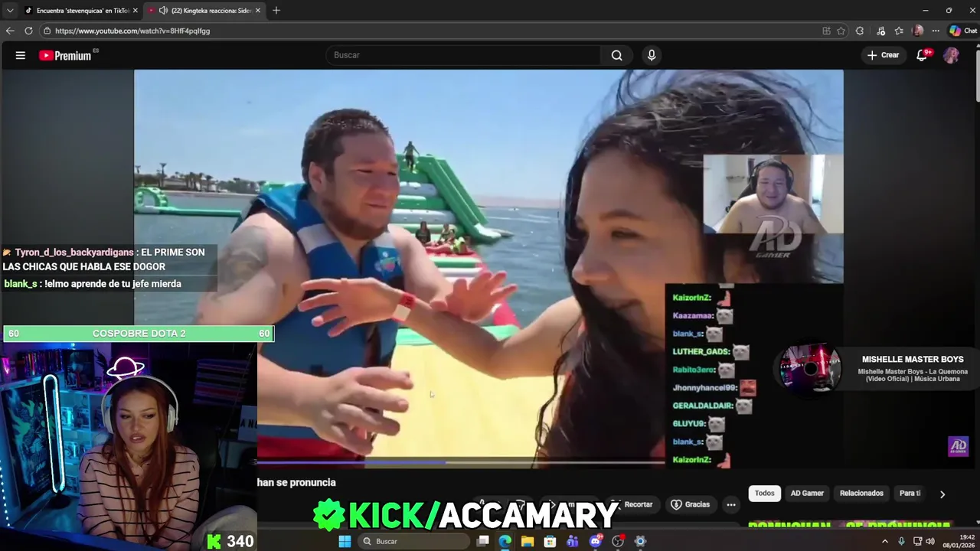Image resolution: width=980 pixels, height=551 pixels.
Task: Select the AD Gamer filter chip
Action: coord(807,494)
